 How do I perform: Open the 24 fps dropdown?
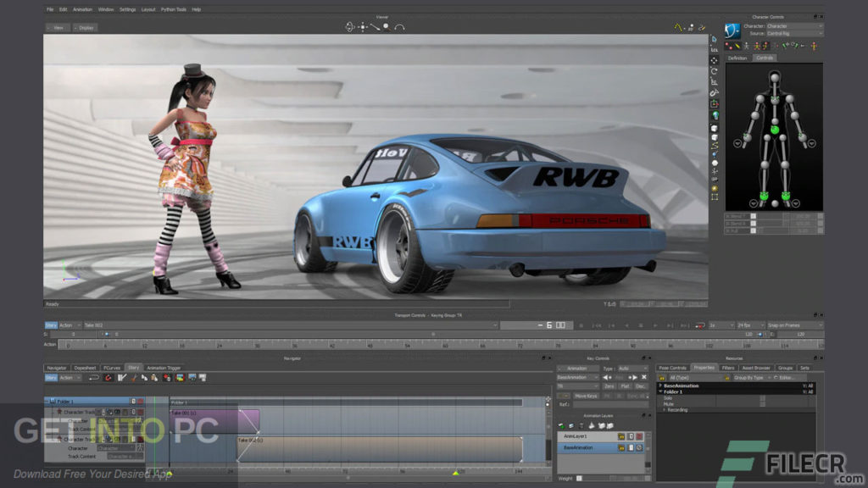point(753,325)
